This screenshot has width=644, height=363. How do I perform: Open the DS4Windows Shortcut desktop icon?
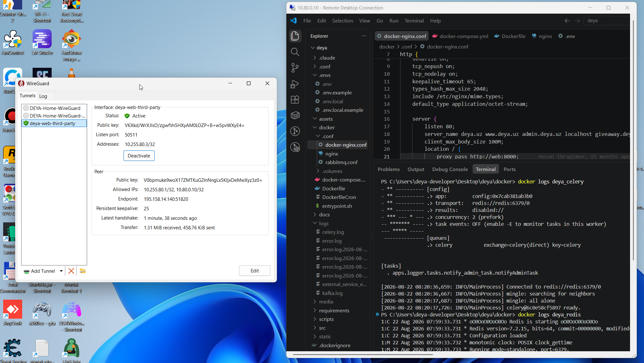72,316
